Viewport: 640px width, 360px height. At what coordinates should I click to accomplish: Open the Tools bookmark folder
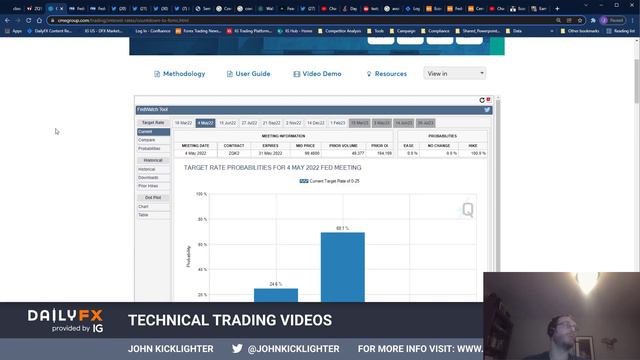click(x=376, y=31)
